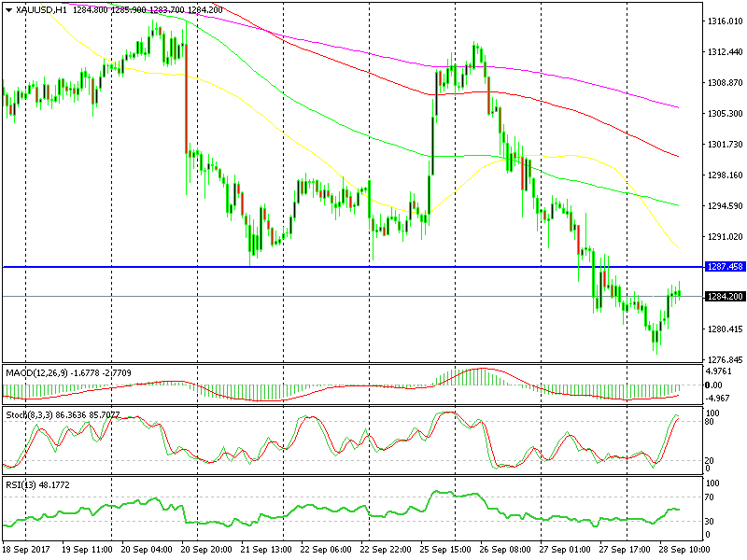Click the 1305.300 price axis value
The width and height of the screenshot is (747, 560).
[726, 113]
